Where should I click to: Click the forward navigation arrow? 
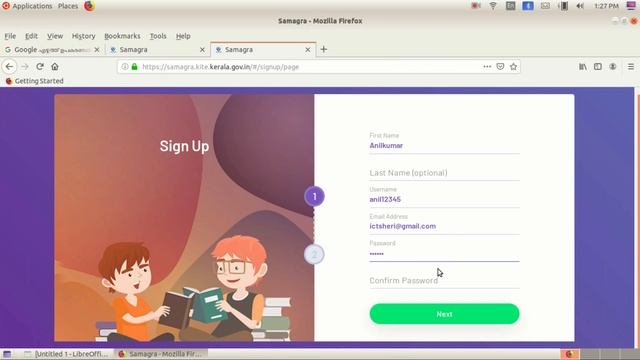pyautogui.click(x=25, y=67)
